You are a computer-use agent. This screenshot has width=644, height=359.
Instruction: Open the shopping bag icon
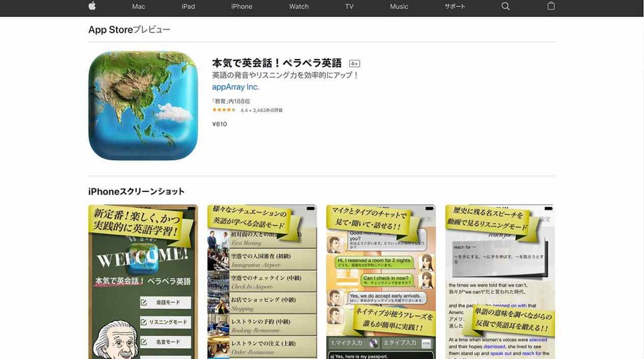(551, 6)
